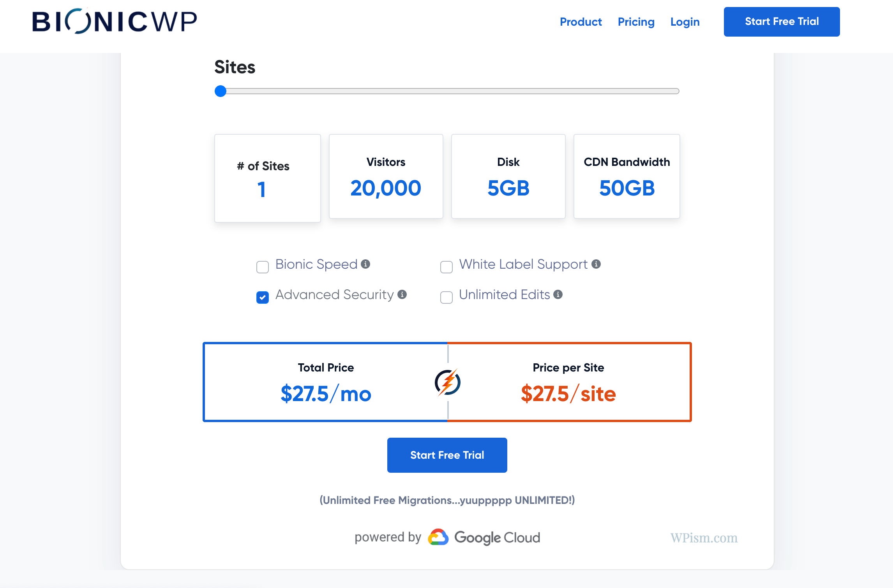The width and height of the screenshot is (893, 588).
Task: Uncheck Advanced Security
Action: (x=262, y=297)
